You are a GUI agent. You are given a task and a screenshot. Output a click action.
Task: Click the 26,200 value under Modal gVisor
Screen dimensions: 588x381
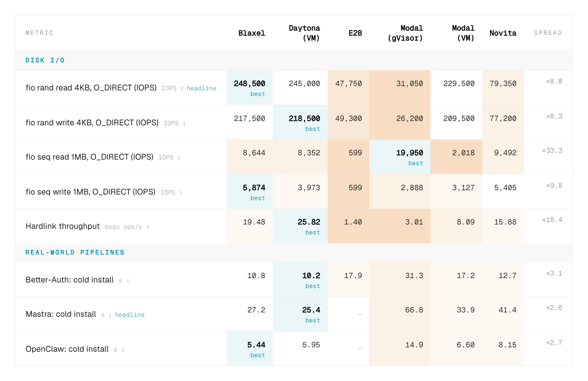coord(410,119)
